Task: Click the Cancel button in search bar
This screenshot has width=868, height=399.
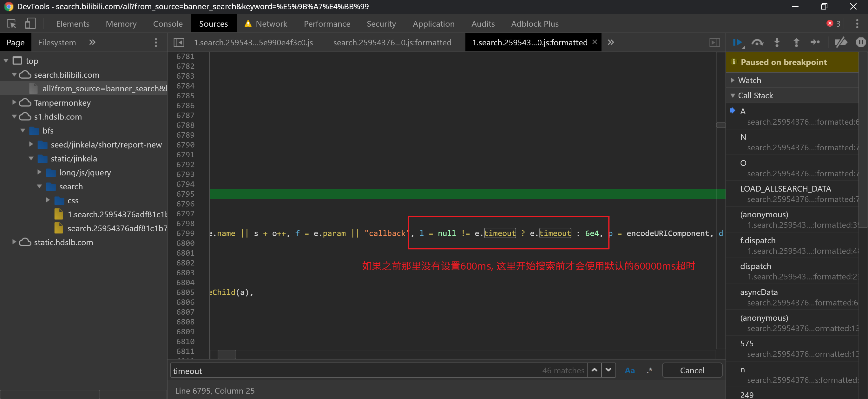Action: pyautogui.click(x=692, y=370)
